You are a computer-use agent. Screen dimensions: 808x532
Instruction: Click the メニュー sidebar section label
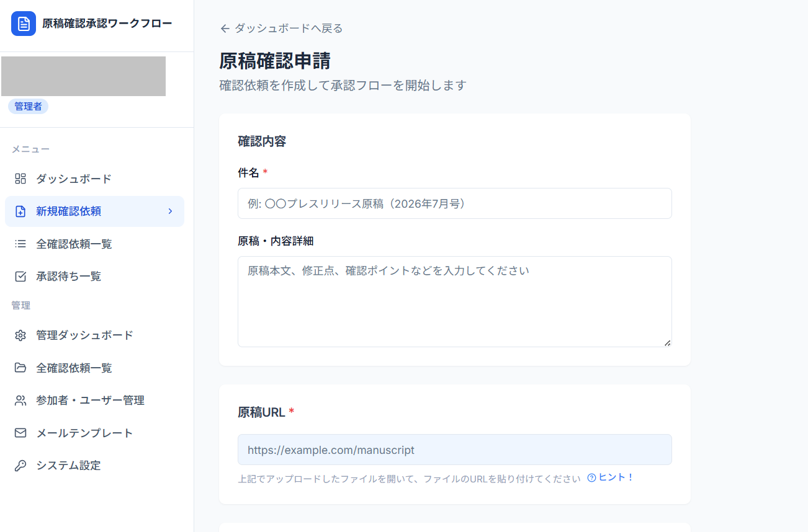[x=30, y=149]
